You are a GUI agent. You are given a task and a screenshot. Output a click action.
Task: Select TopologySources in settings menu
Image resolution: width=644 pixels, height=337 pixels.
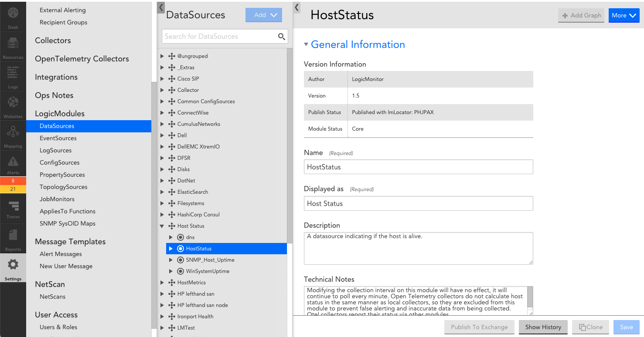coord(64,187)
